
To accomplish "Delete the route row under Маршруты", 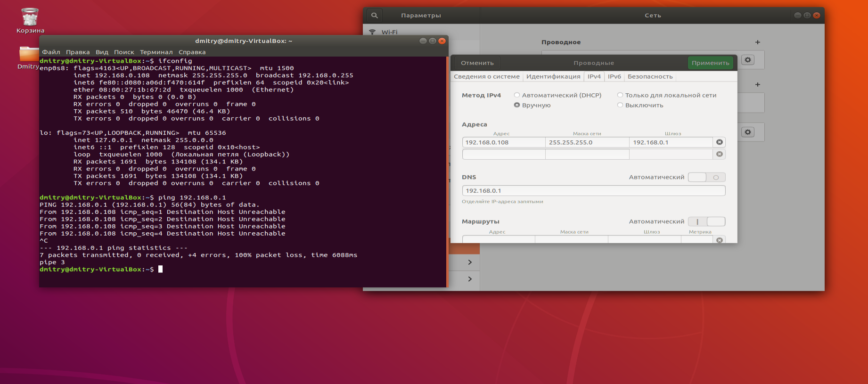I will 720,240.
